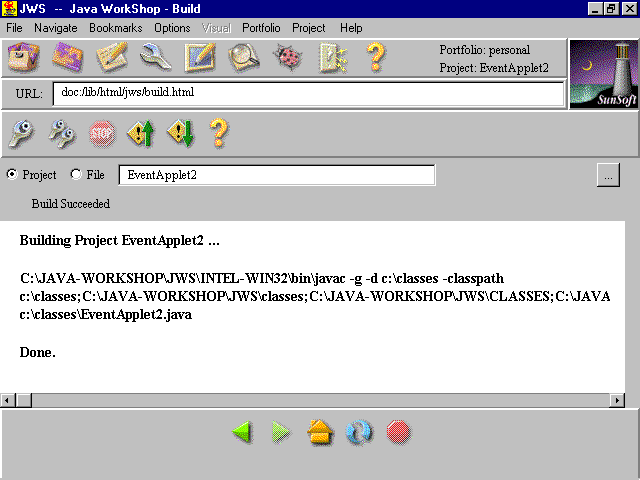This screenshot has width=640, height=480.
Task: Click the "Done." output text
Action: tap(38, 352)
